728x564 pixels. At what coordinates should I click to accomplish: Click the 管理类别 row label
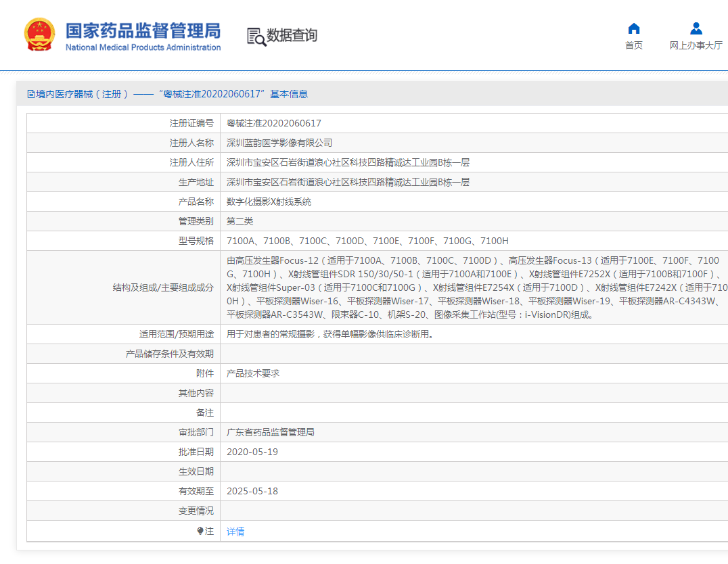tap(196, 221)
